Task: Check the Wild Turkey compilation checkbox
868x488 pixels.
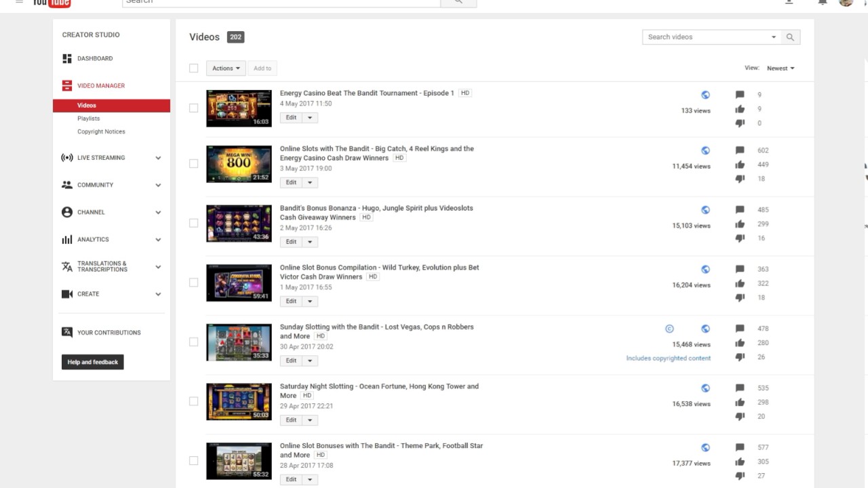Action: 194,283
